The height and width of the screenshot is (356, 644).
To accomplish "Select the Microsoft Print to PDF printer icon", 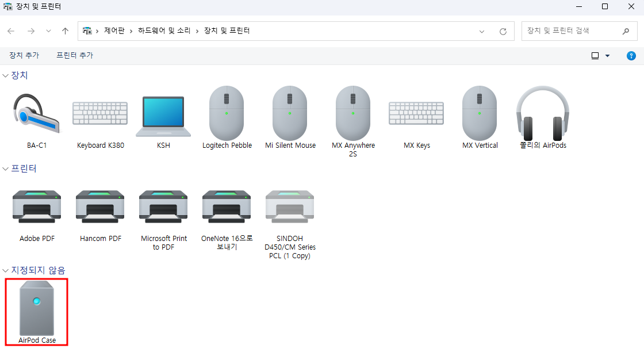I will pos(163,206).
